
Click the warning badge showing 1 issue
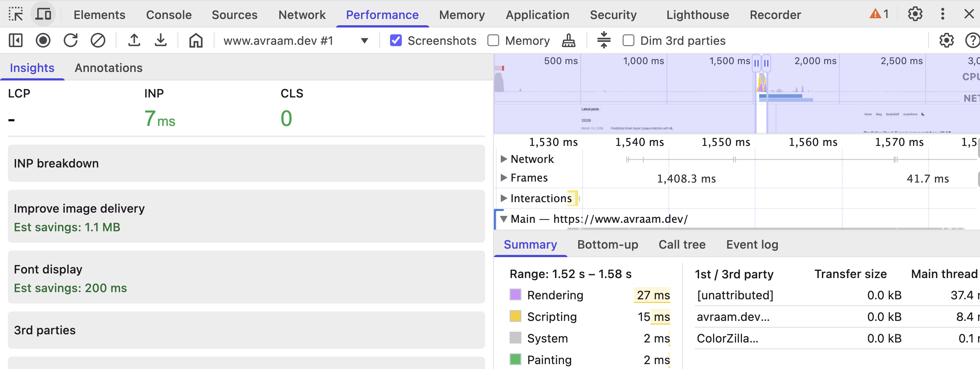click(x=879, y=14)
